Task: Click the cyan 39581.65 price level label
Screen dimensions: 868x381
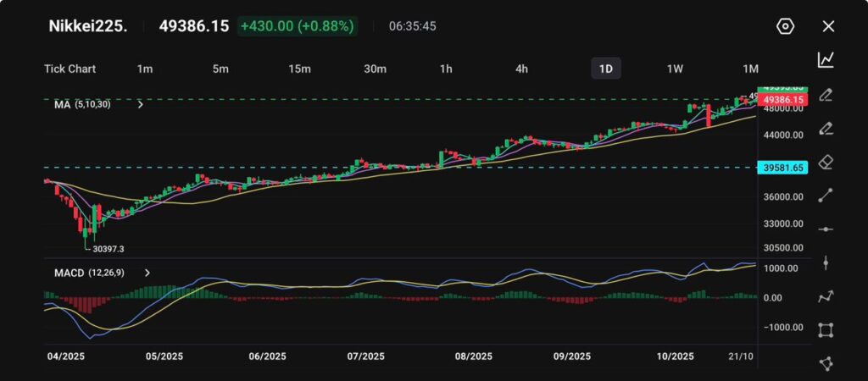Action: (782, 168)
